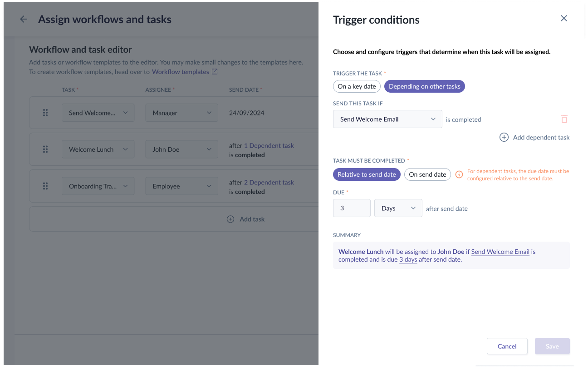Click the Add task button
The image size is (588, 367).
click(246, 219)
